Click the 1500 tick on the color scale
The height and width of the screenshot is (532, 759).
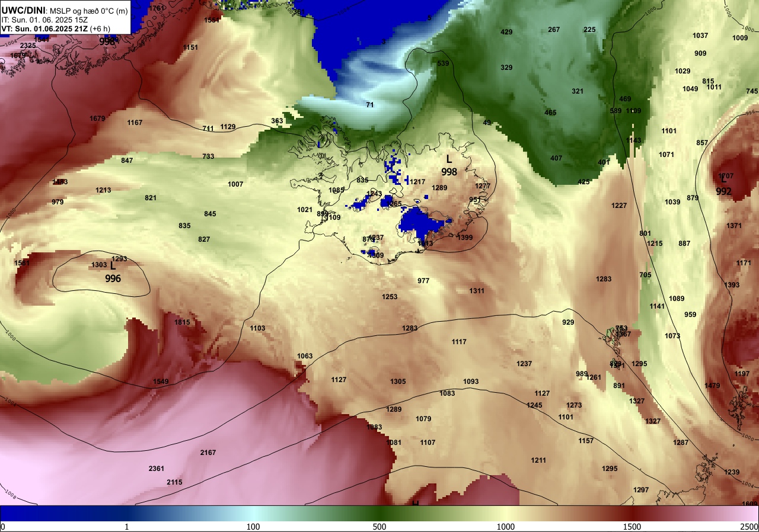(x=632, y=527)
